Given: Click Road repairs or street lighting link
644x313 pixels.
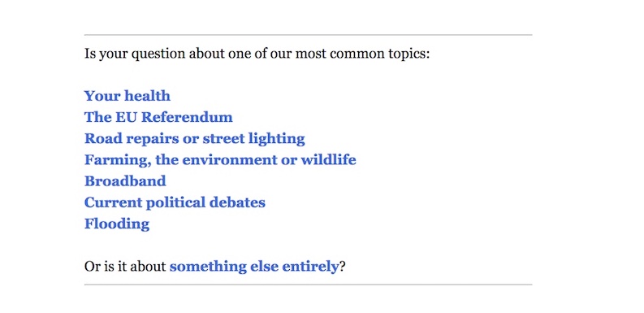Looking at the screenshot, I should click(194, 139).
